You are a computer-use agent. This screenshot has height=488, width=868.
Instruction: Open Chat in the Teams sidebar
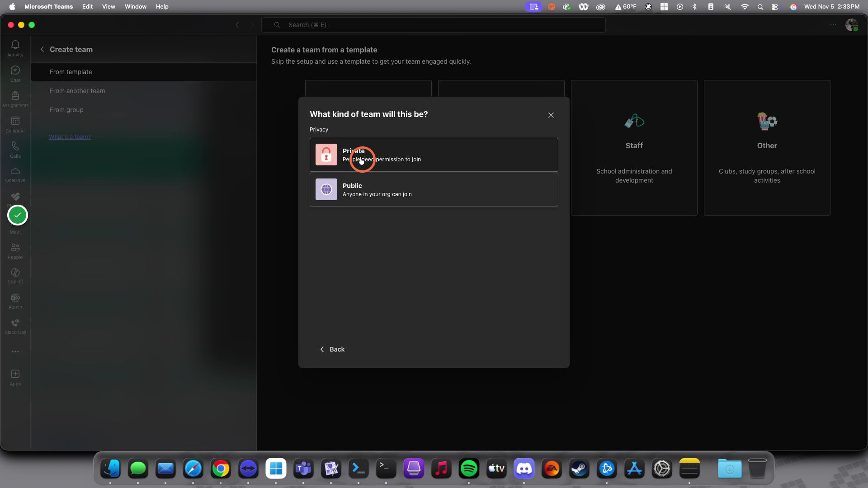click(15, 73)
